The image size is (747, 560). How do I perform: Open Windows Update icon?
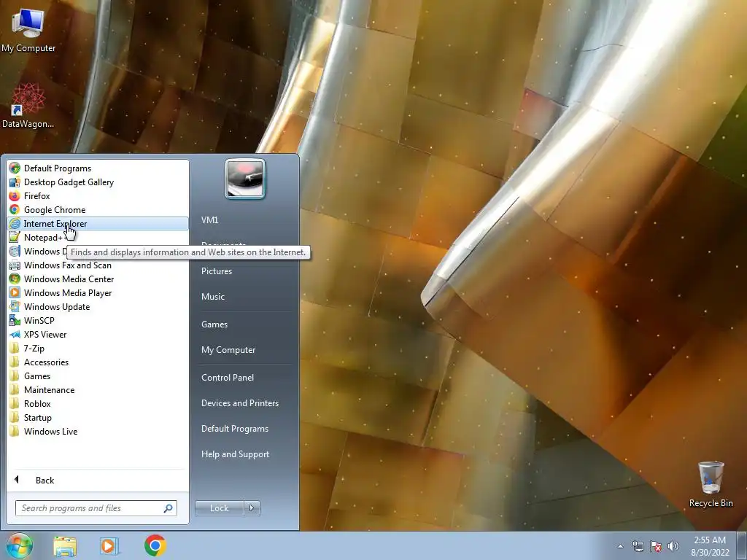click(x=15, y=307)
